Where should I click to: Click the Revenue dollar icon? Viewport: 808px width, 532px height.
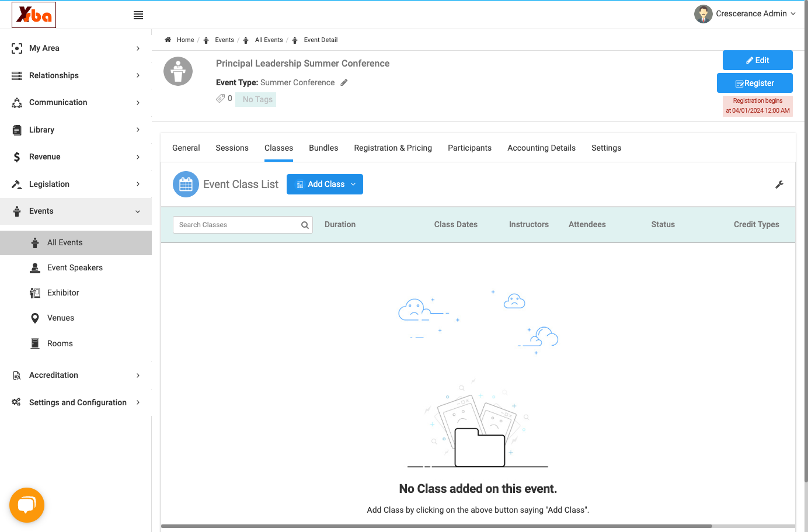pyautogui.click(x=17, y=157)
